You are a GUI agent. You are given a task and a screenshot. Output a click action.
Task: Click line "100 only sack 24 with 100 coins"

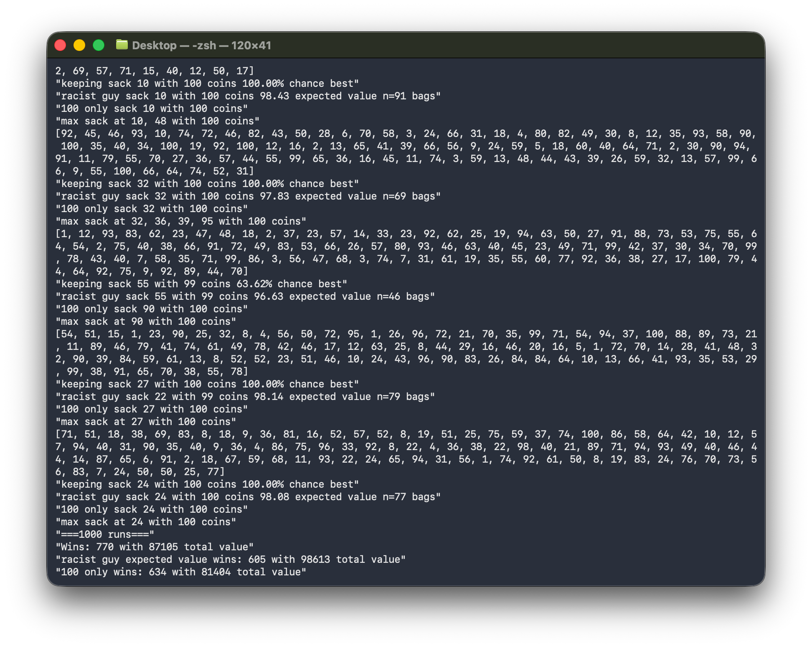pyautogui.click(x=152, y=509)
